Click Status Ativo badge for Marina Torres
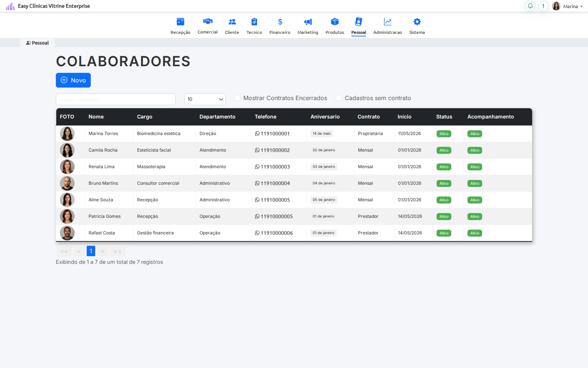The image size is (588, 368). (444, 134)
